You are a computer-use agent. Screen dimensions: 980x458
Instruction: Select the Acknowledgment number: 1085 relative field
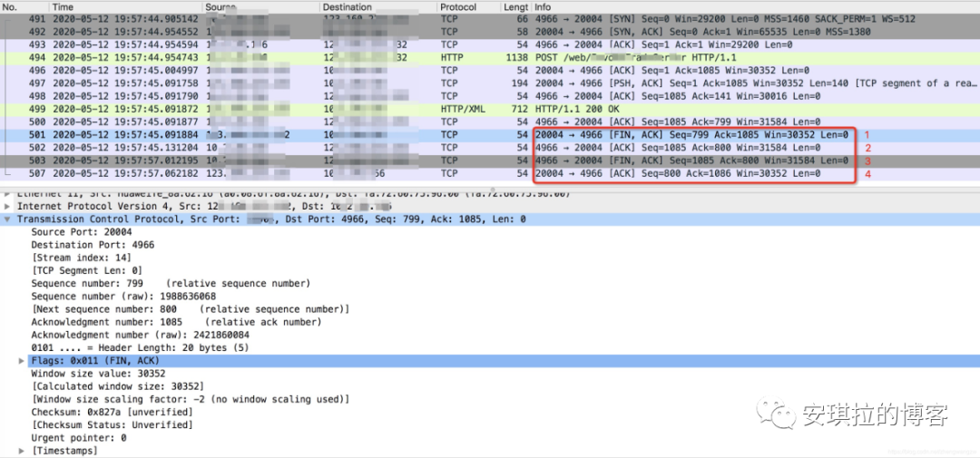[x=176, y=322]
